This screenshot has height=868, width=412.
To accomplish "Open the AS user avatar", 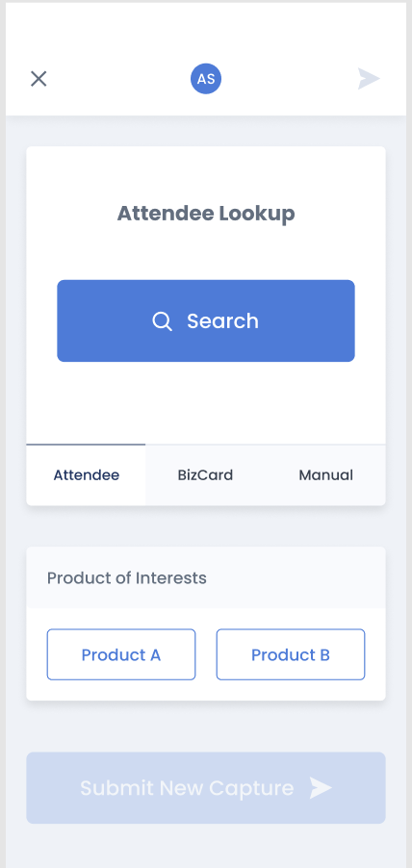I will (x=206, y=79).
